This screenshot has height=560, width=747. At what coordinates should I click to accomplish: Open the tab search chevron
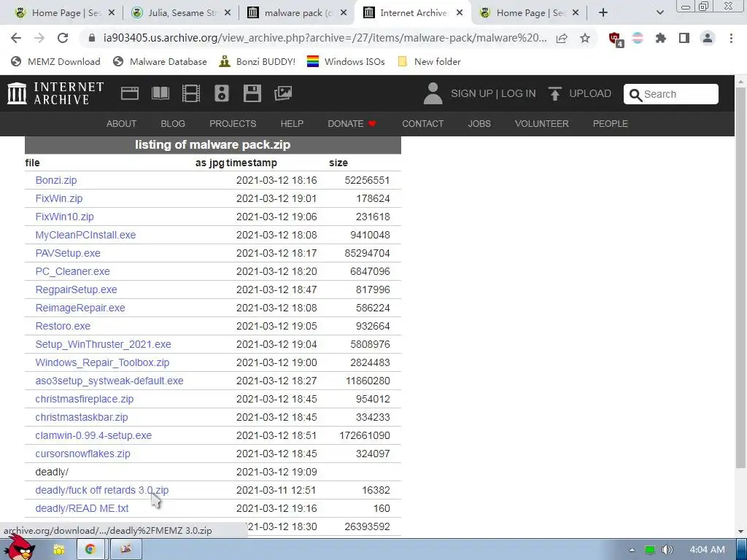pos(659,13)
